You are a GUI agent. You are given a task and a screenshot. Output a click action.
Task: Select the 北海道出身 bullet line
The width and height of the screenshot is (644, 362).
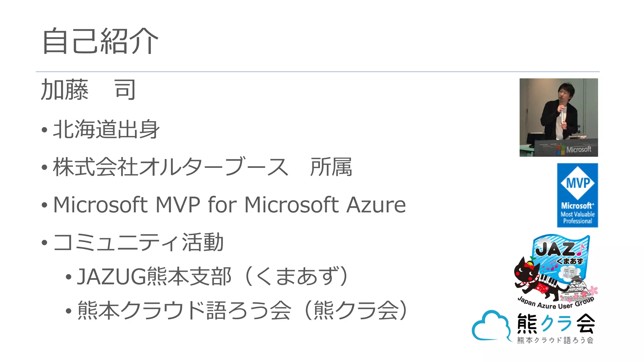(106, 129)
